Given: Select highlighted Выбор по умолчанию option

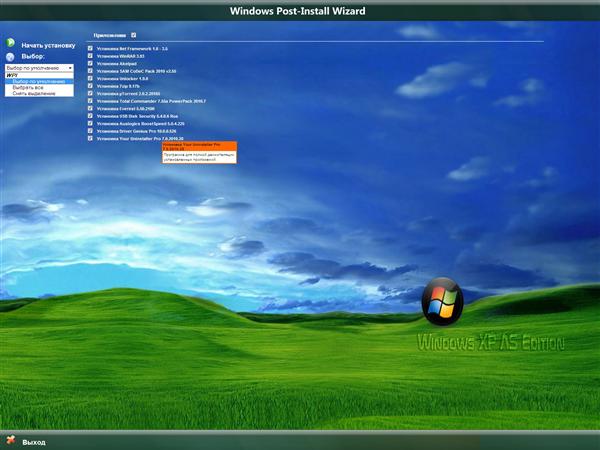Looking at the screenshot, I should (x=39, y=82).
